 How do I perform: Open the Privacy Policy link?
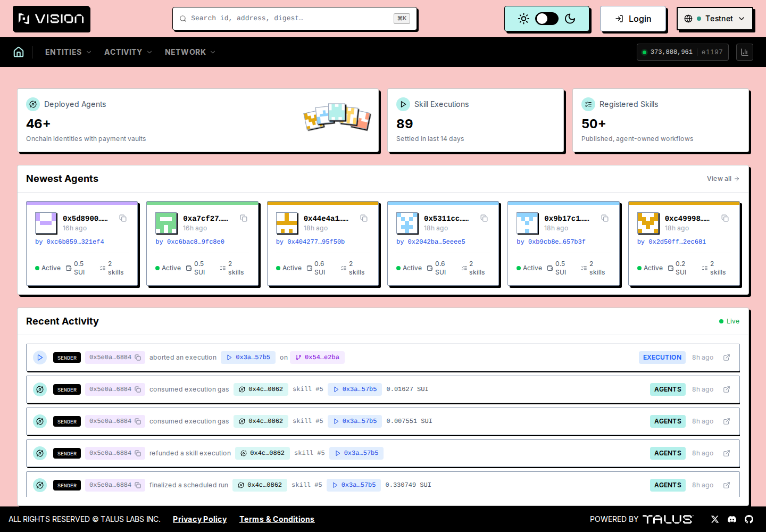[x=199, y=519]
